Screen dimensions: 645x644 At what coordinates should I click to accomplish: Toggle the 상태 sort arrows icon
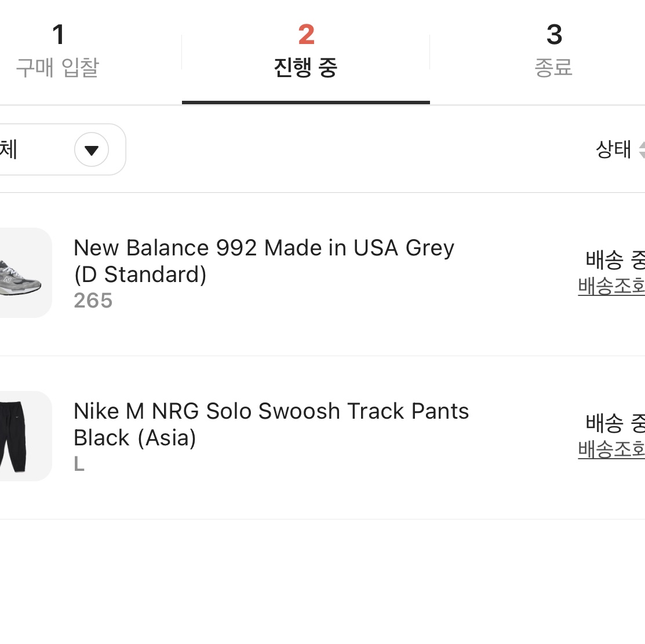[x=642, y=149]
